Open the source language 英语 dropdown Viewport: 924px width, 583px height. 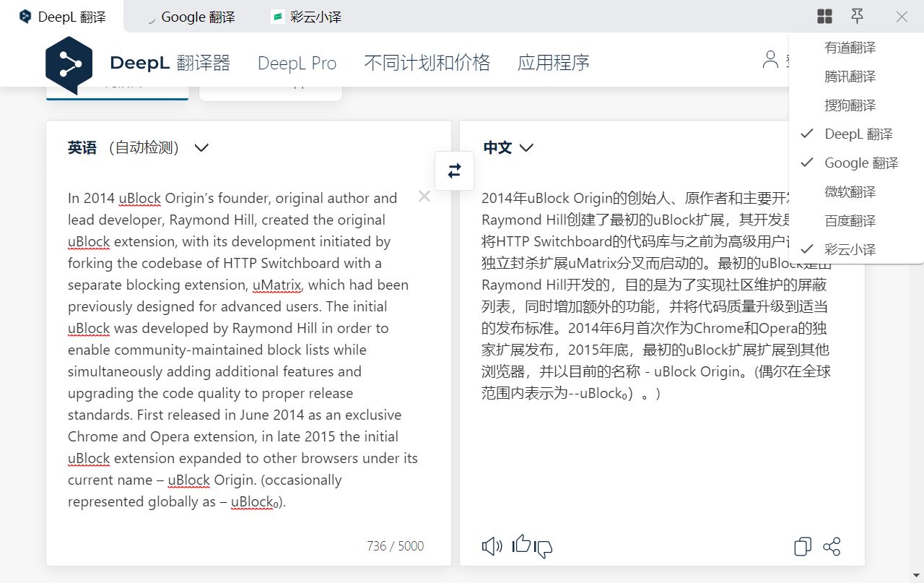click(201, 148)
